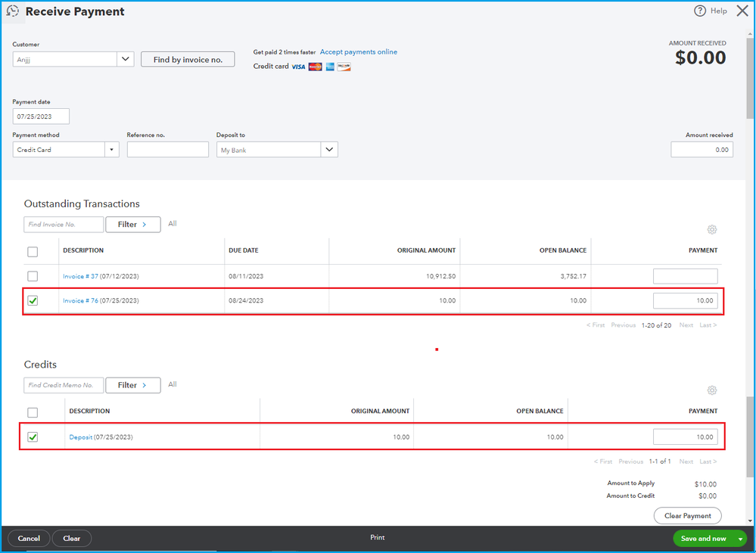Click the Visa card logo
This screenshot has width=756, height=553.
click(x=298, y=67)
